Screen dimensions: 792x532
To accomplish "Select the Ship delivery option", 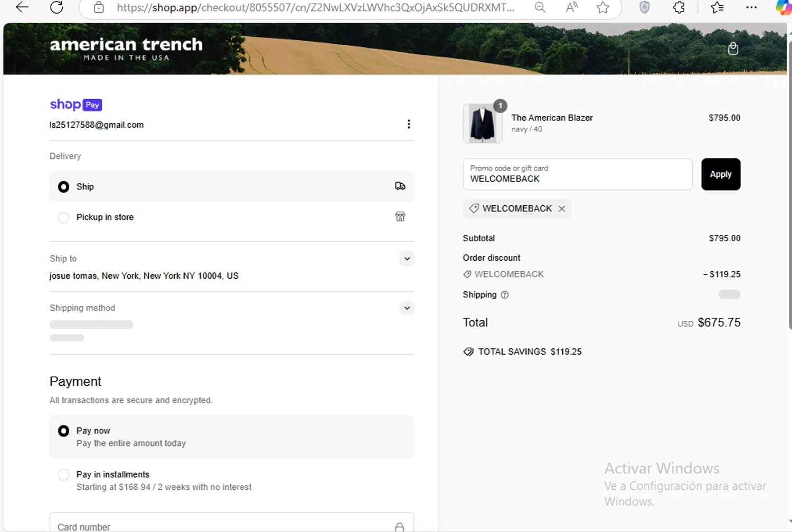I will 232,187.
